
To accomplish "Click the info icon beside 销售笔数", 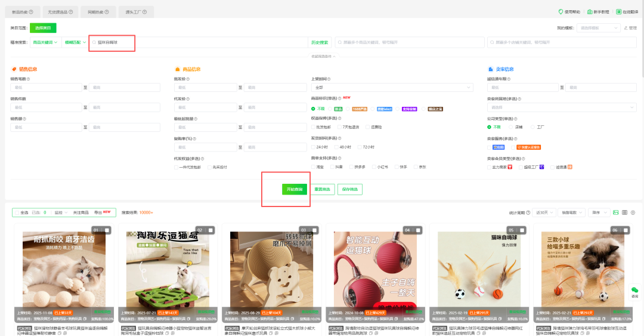I will pos(29,79).
